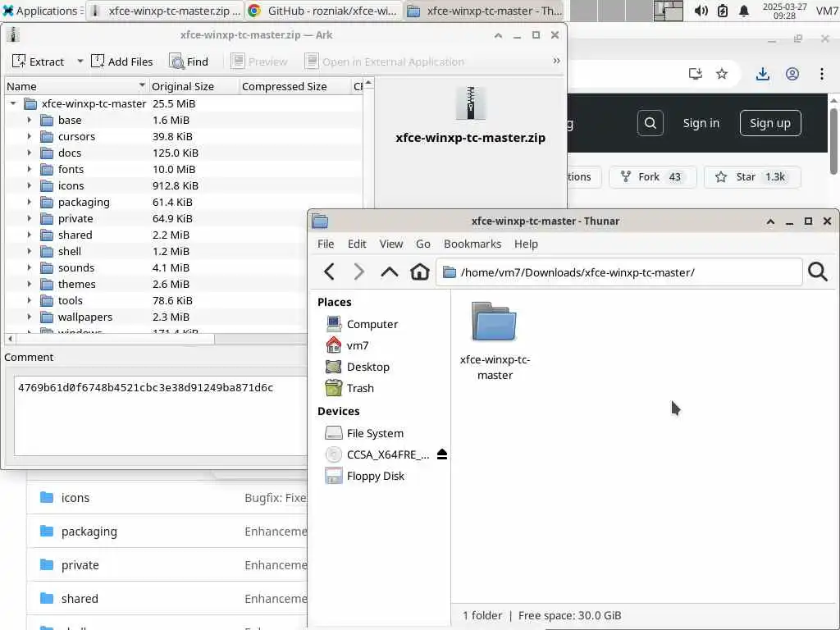Switch to GitHub Chrome taskbar window
The height and width of the screenshot is (630, 840).
[x=323, y=11]
